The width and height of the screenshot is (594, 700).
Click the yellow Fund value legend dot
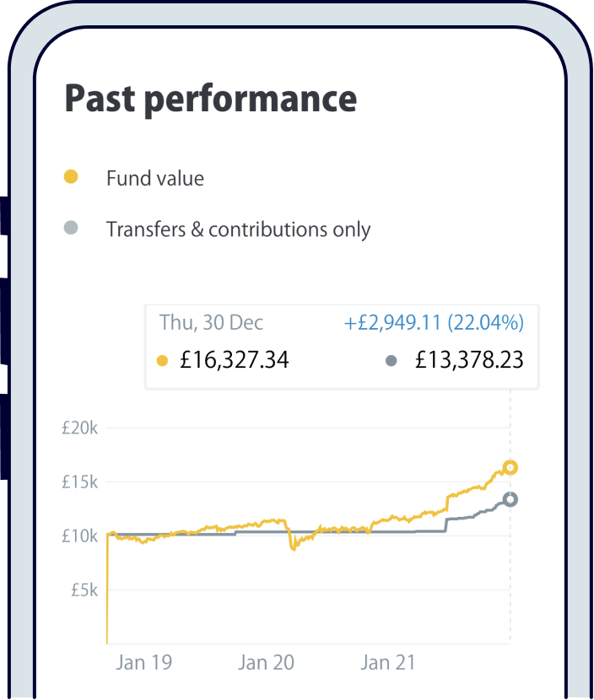click(x=71, y=177)
